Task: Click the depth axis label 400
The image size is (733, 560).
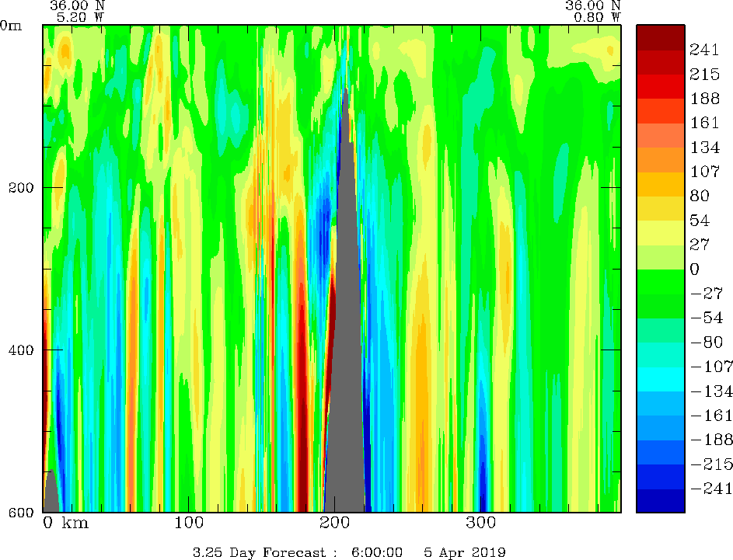Action: tap(21, 350)
